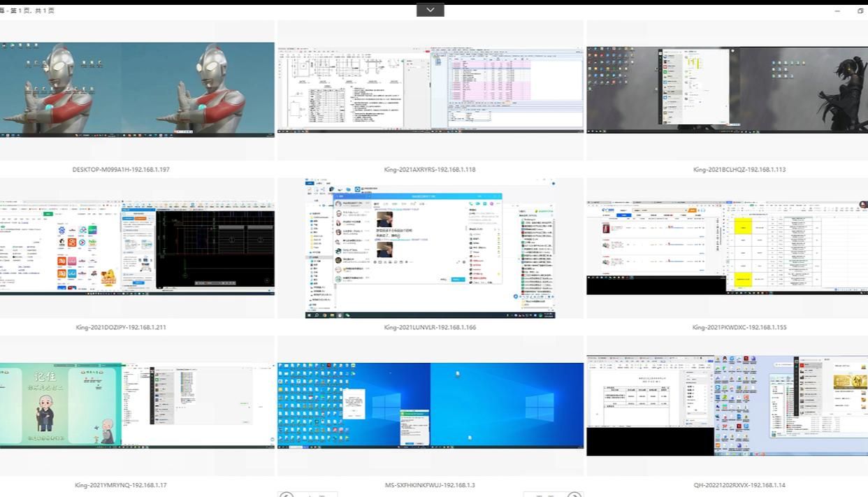Open the King-2021YMRYNQ screen thumbnail
The image size is (868, 497).
click(137, 405)
